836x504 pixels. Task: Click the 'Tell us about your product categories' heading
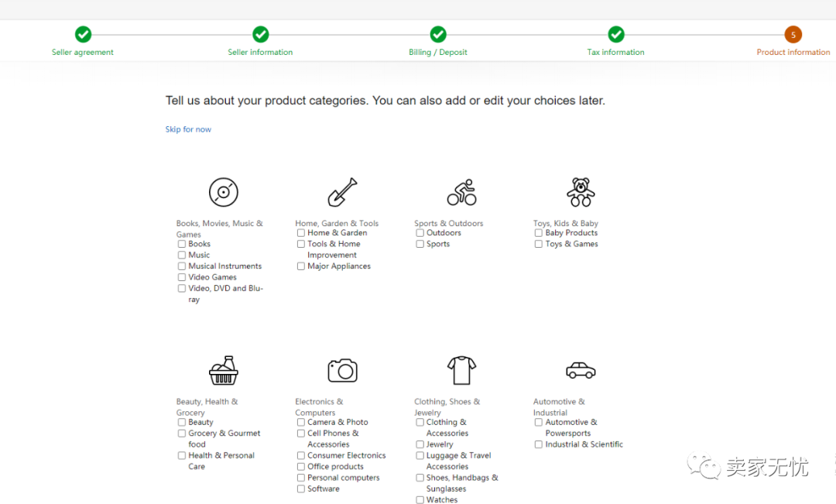(x=385, y=101)
